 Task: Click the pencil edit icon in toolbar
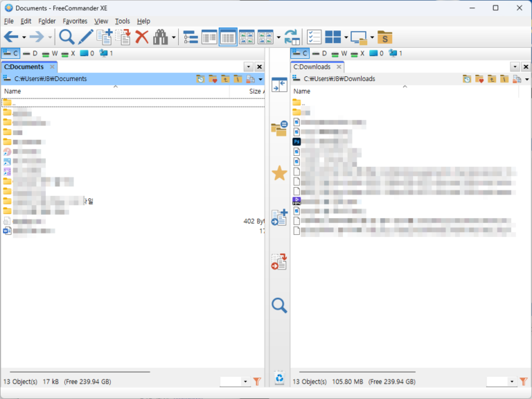[x=85, y=37]
